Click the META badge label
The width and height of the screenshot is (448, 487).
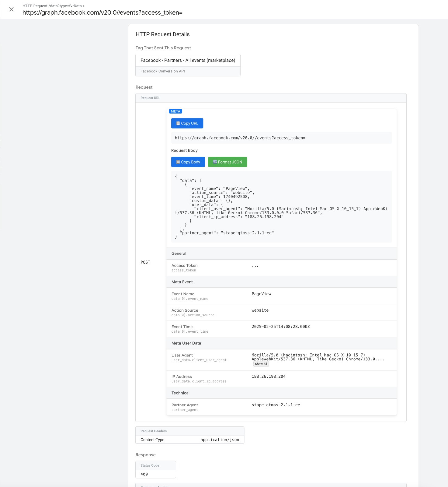click(x=175, y=111)
